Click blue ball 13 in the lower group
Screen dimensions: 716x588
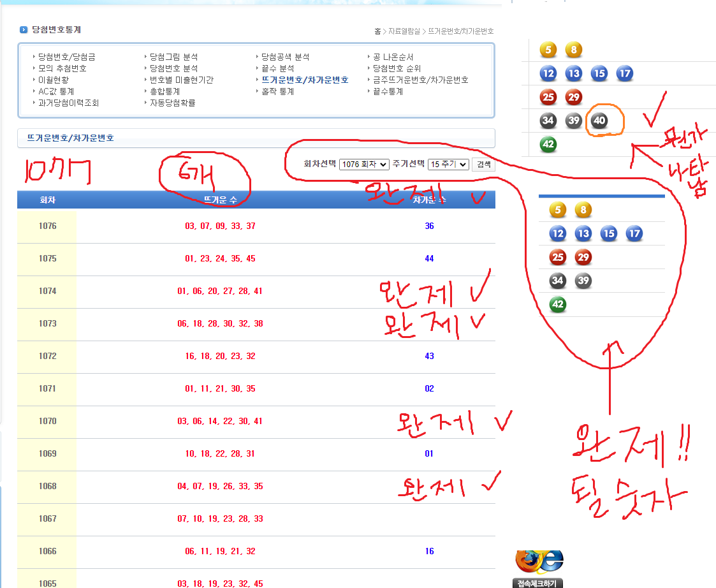pyautogui.click(x=583, y=233)
